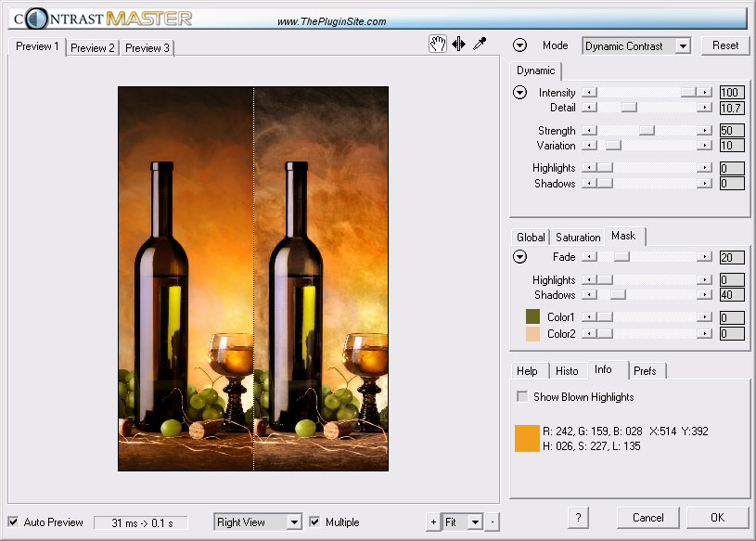756x541 pixels.
Task: Select the hand pan tool
Action: click(437, 44)
